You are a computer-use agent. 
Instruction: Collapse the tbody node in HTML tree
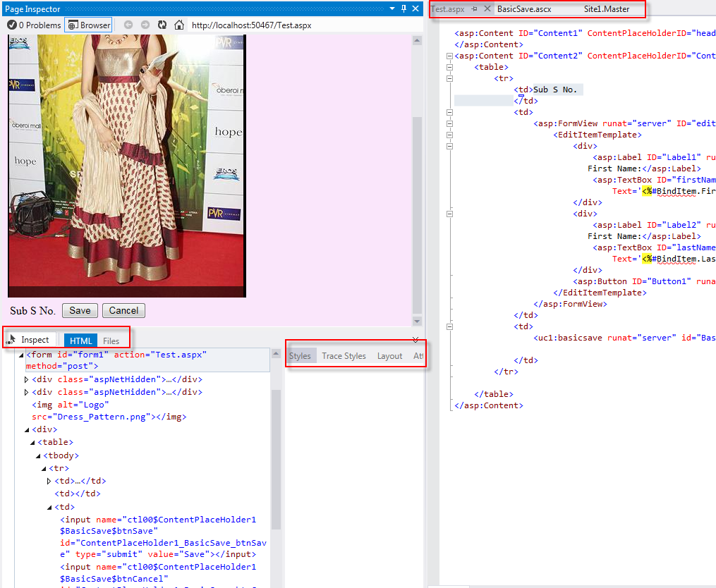tap(38, 455)
